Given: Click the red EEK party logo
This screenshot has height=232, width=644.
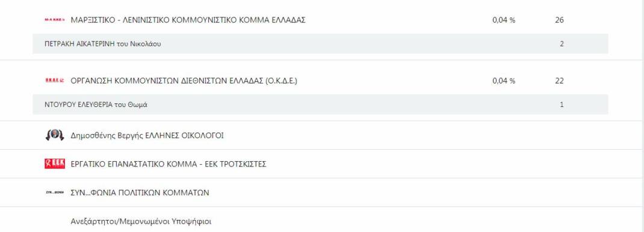Looking at the screenshot, I should [x=55, y=164].
